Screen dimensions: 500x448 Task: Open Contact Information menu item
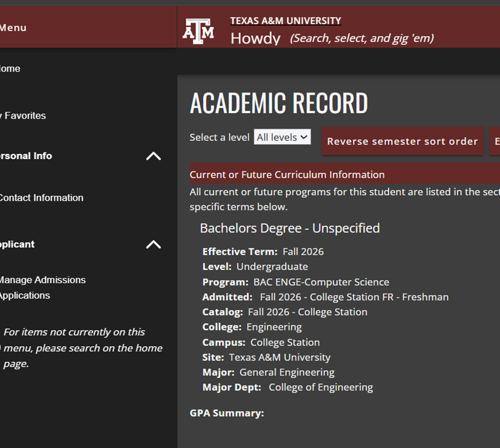pos(41,198)
